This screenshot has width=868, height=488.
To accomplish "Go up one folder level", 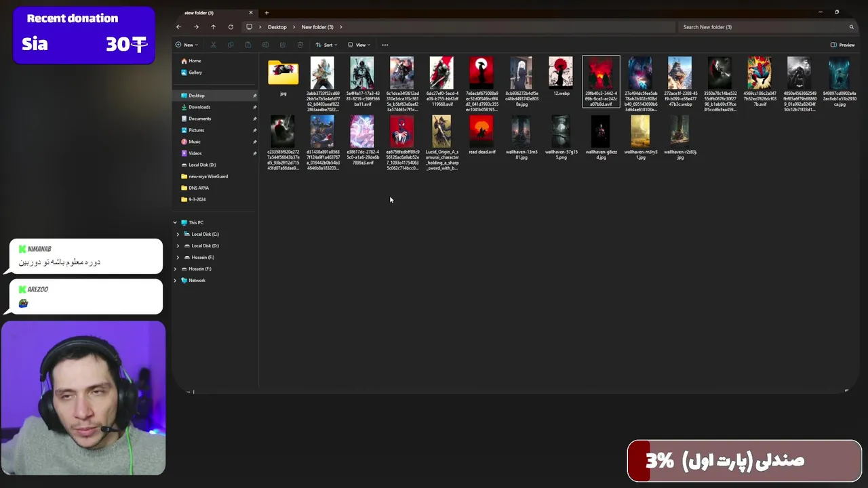I will (213, 27).
